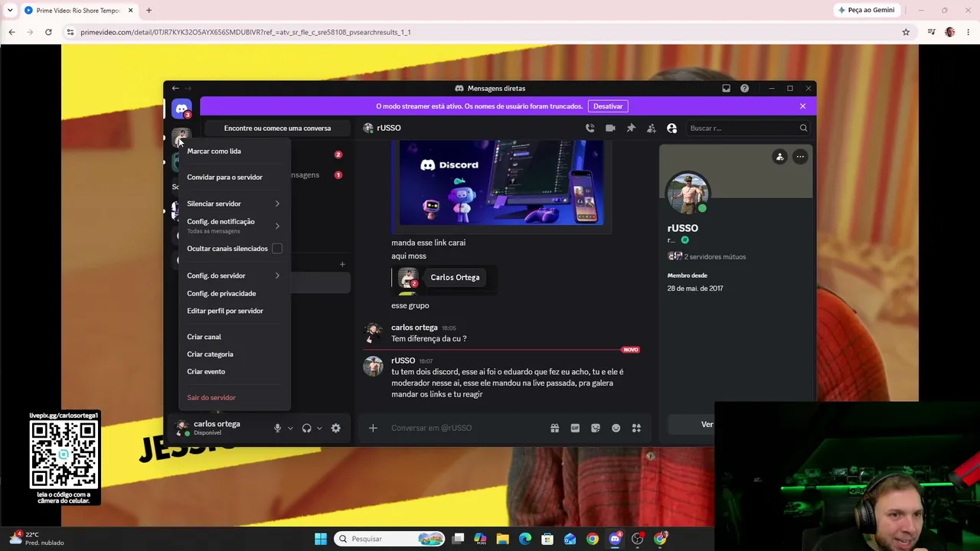Open the sticker picker
Screen dimensions: 980x551
(x=596, y=428)
